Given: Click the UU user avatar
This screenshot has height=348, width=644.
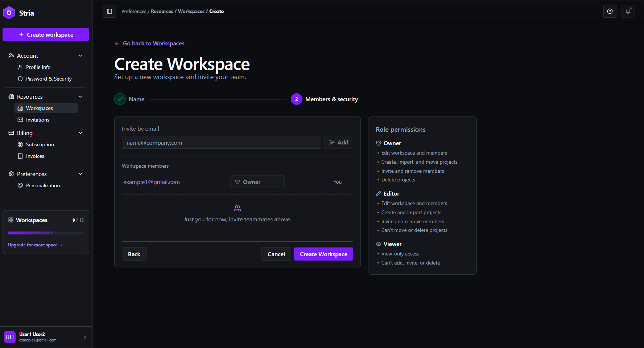Looking at the screenshot, I should pyautogui.click(x=10, y=337).
